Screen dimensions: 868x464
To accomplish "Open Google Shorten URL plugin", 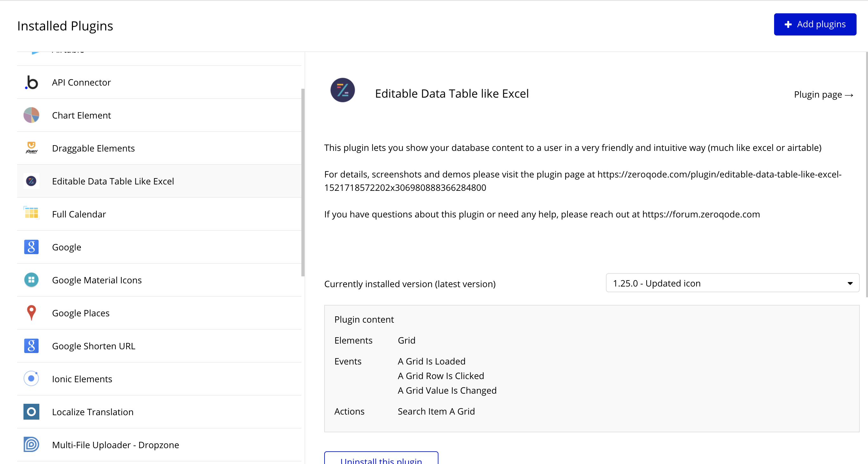I will coord(159,346).
